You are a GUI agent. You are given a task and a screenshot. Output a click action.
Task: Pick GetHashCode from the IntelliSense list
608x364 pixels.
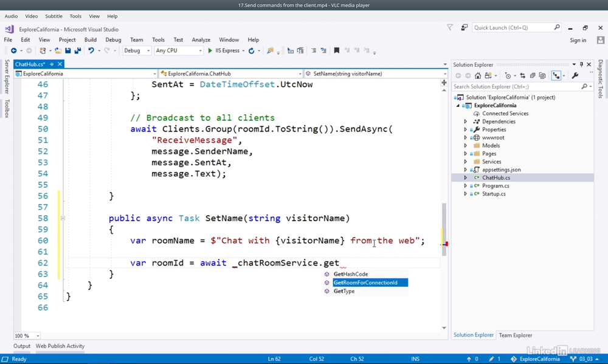(x=351, y=274)
